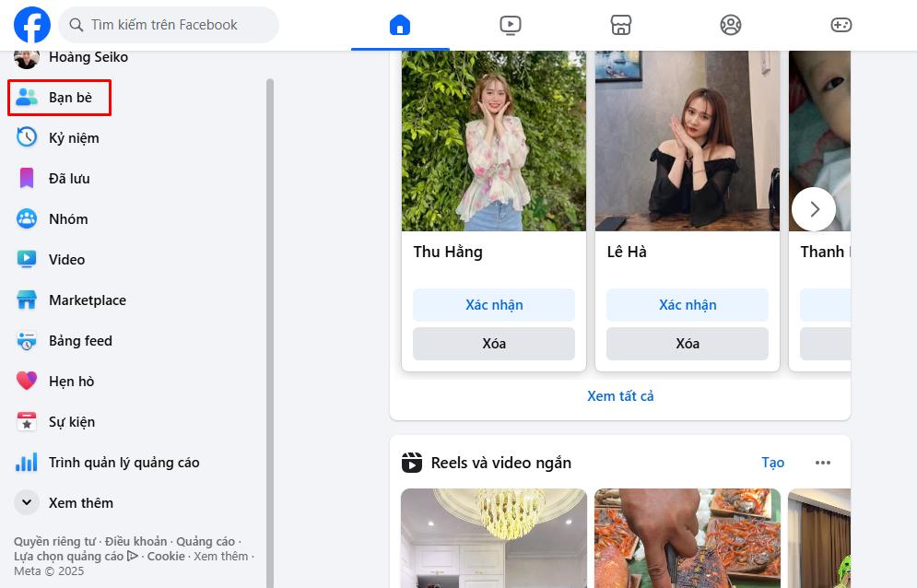Open Marketplace icon in top navigation bar

(620, 25)
